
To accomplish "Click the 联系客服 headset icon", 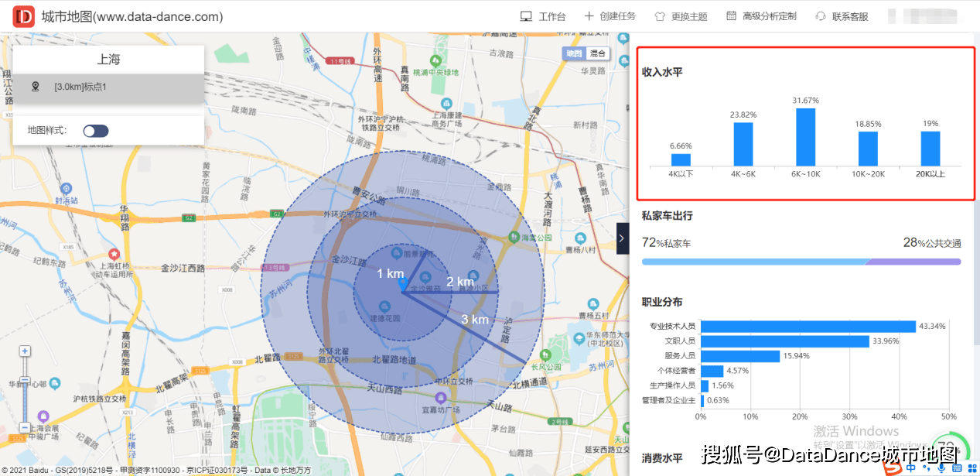I will click(x=821, y=16).
